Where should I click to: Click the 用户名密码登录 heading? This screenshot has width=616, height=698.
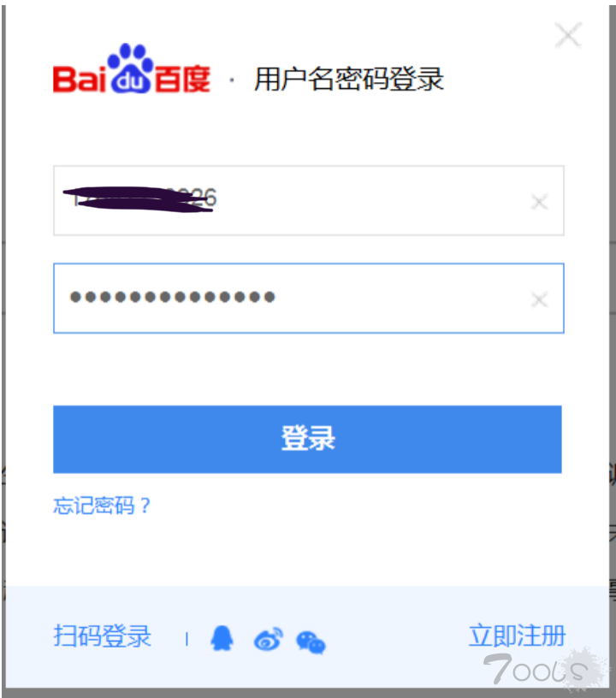click(349, 80)
